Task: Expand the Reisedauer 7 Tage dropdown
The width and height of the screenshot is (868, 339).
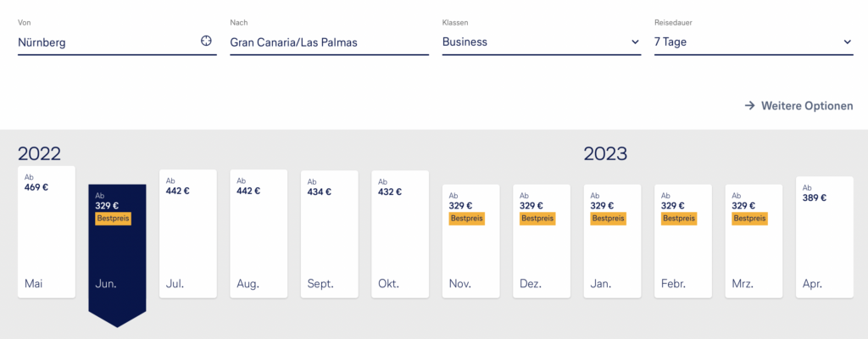Action: pyautogui.click(x=753, y=42)
